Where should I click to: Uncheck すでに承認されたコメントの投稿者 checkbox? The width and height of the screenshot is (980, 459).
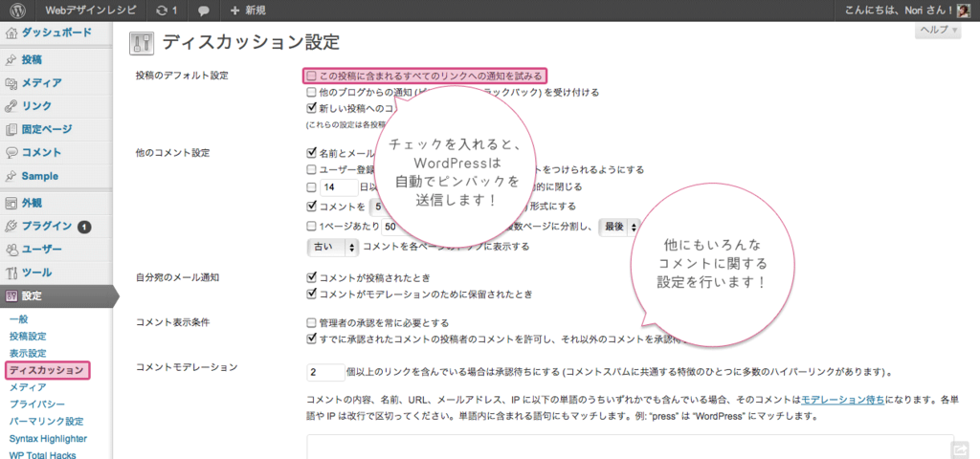coord(311,339)
